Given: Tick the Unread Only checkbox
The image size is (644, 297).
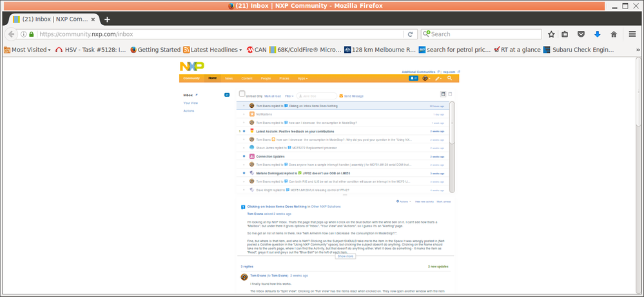Looking at the screenshot, I should tap(242, 94).
